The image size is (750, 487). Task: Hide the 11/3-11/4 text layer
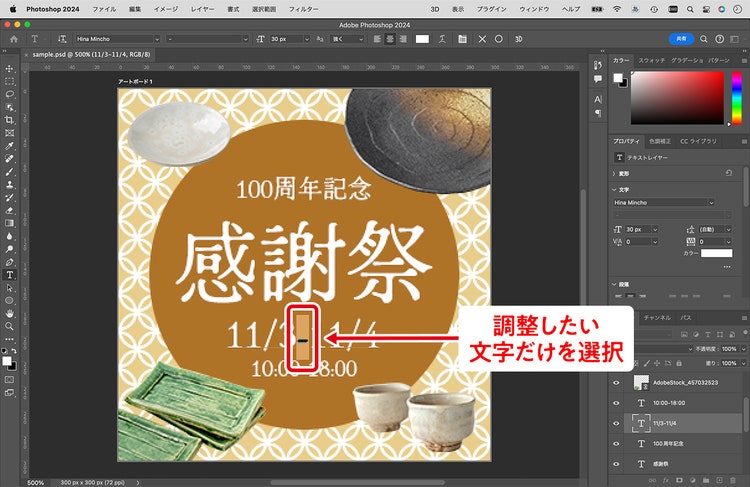point(616,423)
